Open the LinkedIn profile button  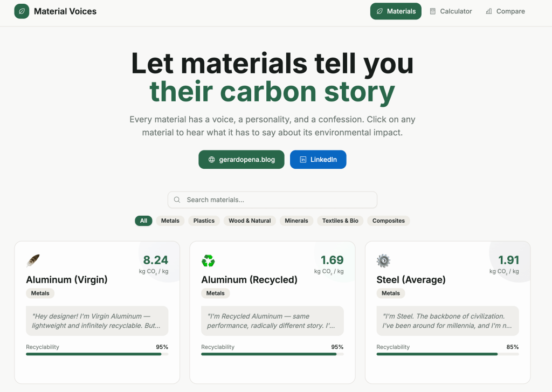tap(318, 160)
